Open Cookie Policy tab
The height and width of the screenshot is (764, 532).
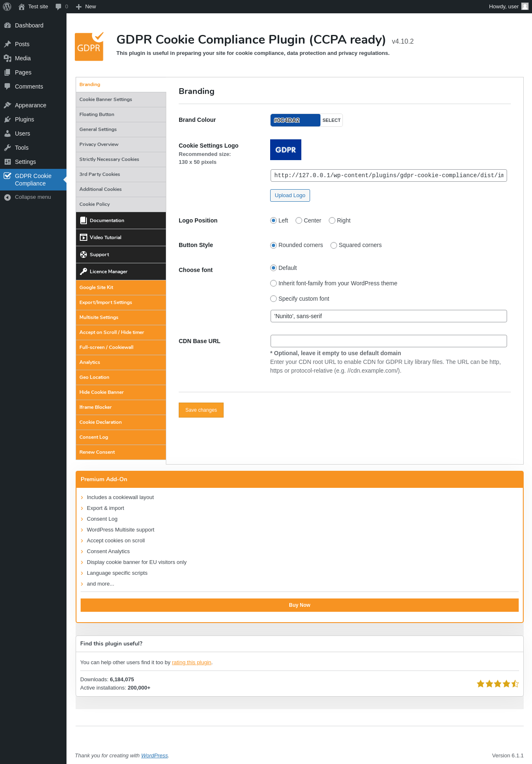pyautogui.click(x=121, y=204)
